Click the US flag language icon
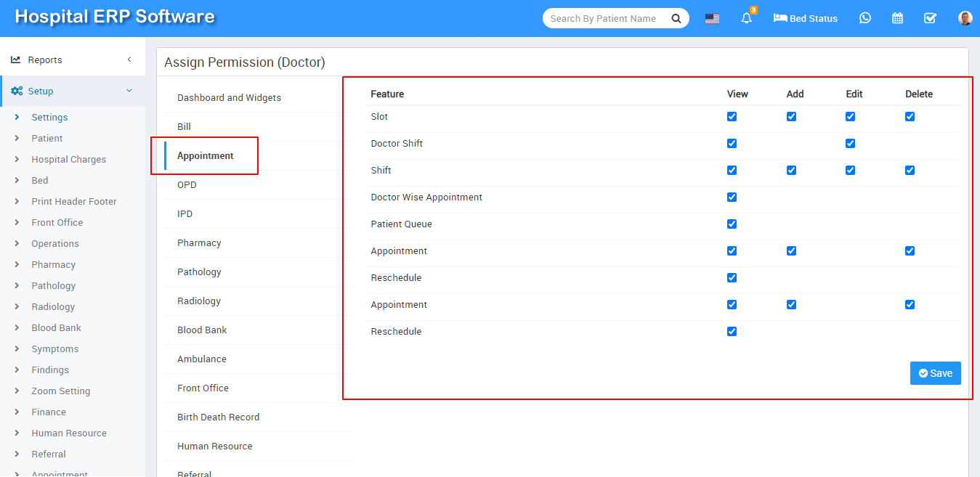980x477 pixels. (712, 19)
